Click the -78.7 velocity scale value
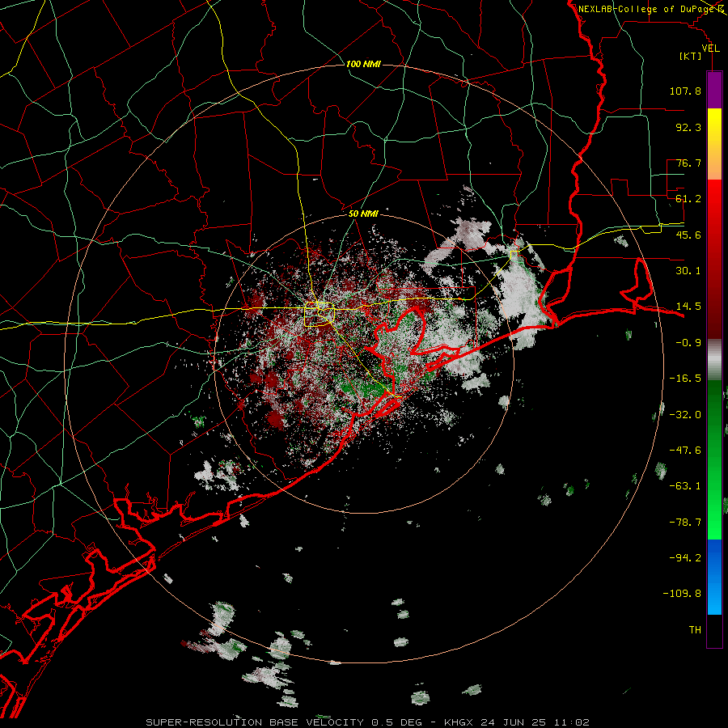The height and width of the screenshot is (728, 728). coord(685,523)
